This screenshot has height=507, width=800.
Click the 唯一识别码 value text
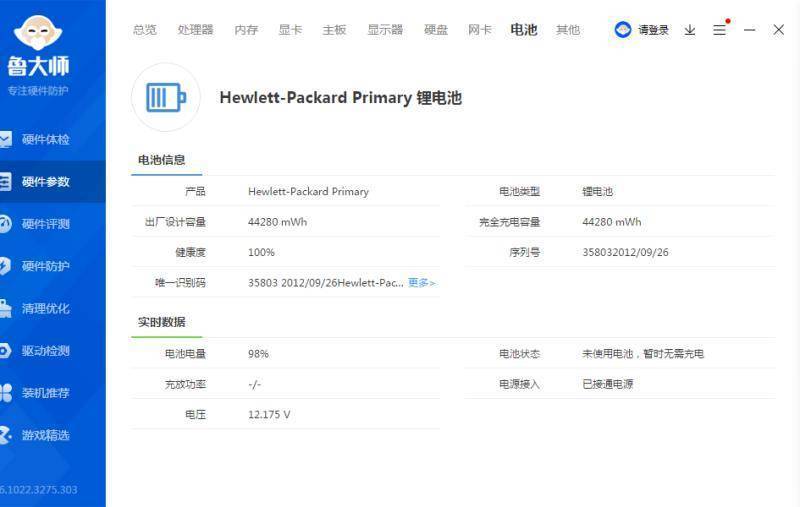pos(326,283)
